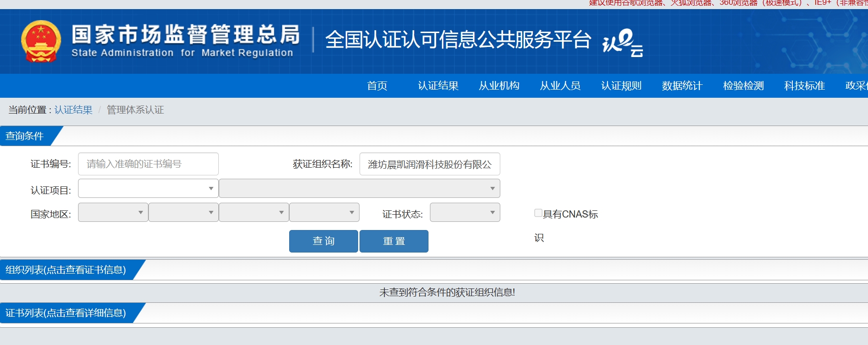Viewport: 868px width, 345px height.
Task: Click the 未查到符合条件的获证组织信息 message
Action: click(x=447, y=292)
